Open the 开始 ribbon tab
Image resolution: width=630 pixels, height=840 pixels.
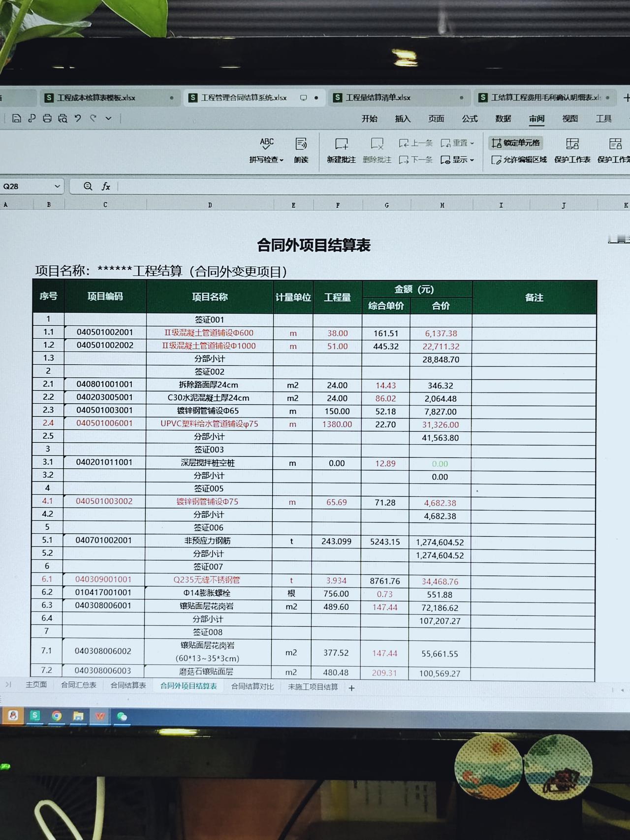point(369,119)
